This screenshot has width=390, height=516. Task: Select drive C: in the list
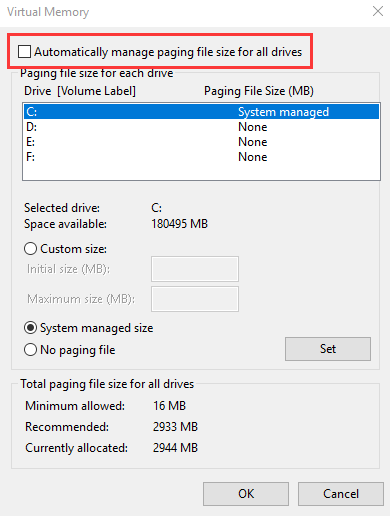[201, 112]
